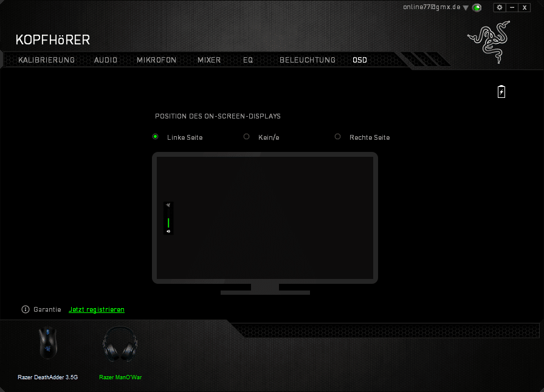Choose Kein/e for OSD position

pyautogui.click(x=246, y=137)
